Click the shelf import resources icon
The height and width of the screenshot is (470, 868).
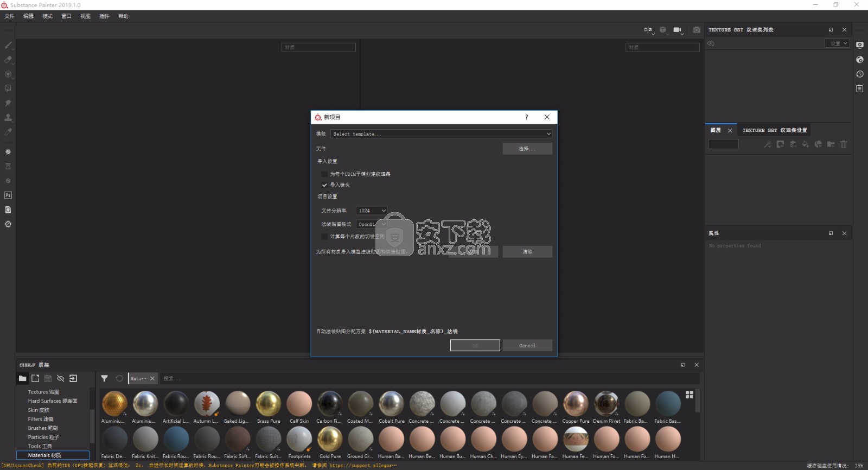click(73, 378)
